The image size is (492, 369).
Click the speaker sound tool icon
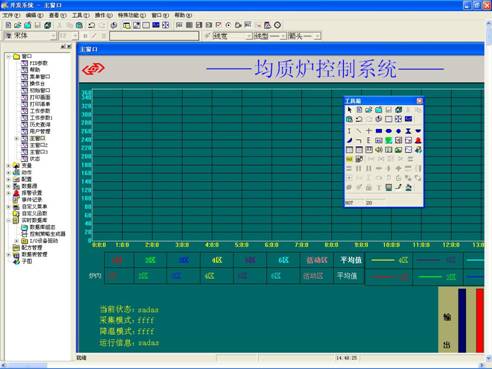[x=379, y=150]
